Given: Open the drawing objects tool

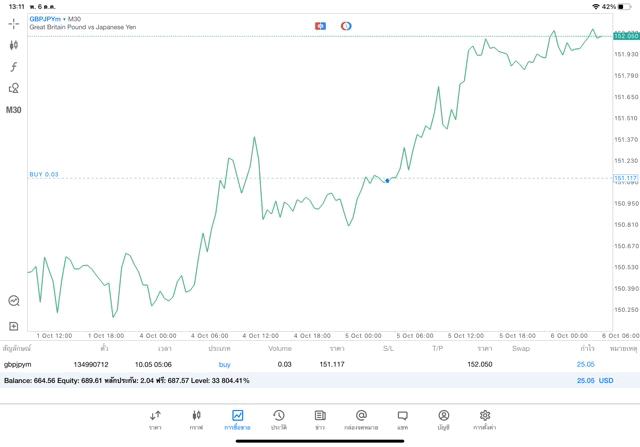Looking at the screenshot, I should (14, 88).
